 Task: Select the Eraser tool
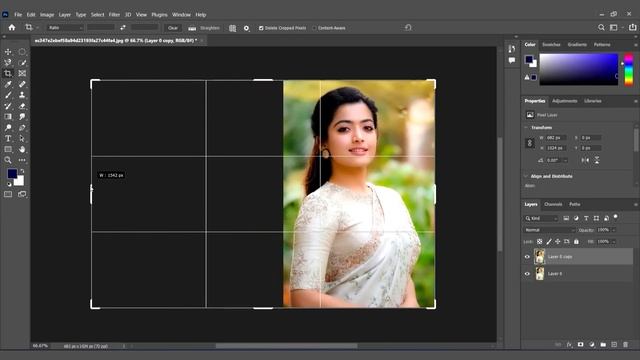pyautogui.click(x=22, y=106)
